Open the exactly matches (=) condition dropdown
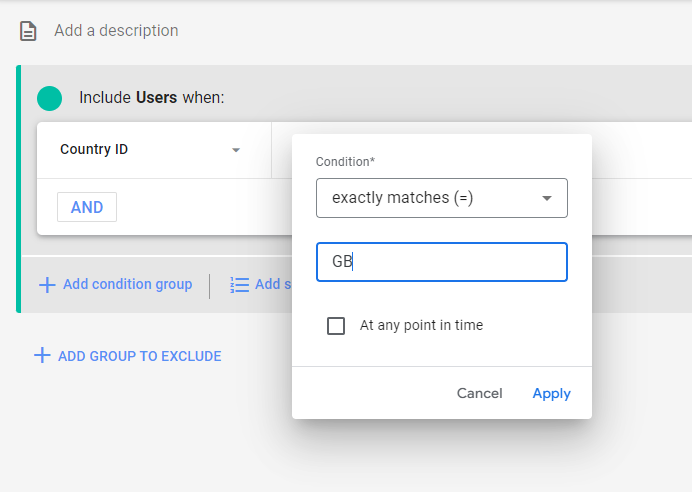This screenshot has width=692, height=492. (441, 198)
